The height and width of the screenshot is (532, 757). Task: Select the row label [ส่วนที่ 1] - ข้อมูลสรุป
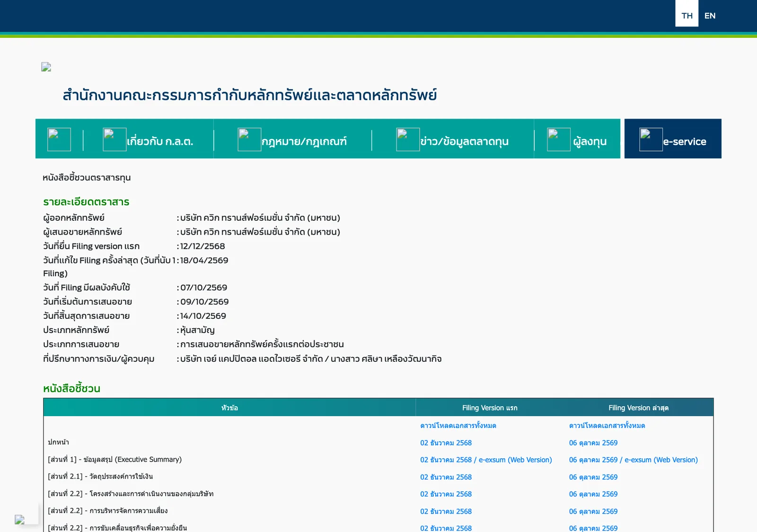(114, 460)
